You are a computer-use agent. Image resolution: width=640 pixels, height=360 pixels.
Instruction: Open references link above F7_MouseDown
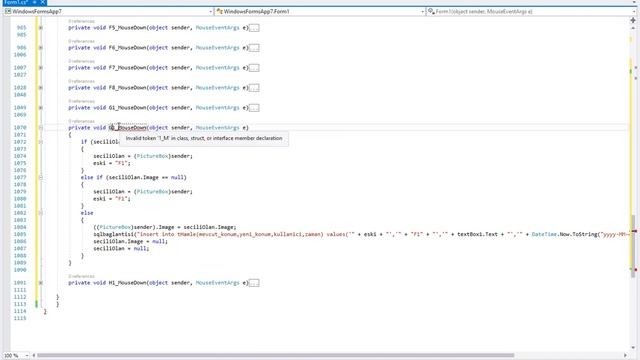(x=81, y=61)
